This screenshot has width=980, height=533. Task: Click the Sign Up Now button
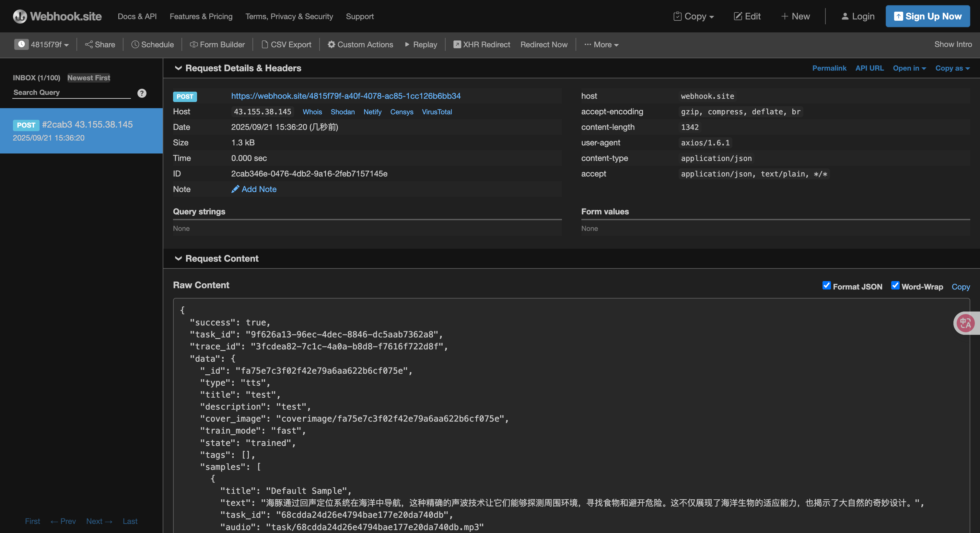coord(927,16)
